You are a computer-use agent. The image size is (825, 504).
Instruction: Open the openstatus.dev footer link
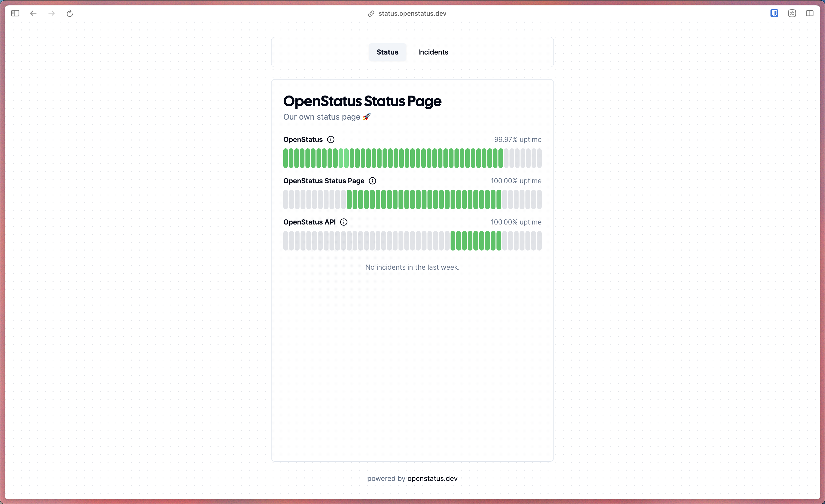[432, 478]
